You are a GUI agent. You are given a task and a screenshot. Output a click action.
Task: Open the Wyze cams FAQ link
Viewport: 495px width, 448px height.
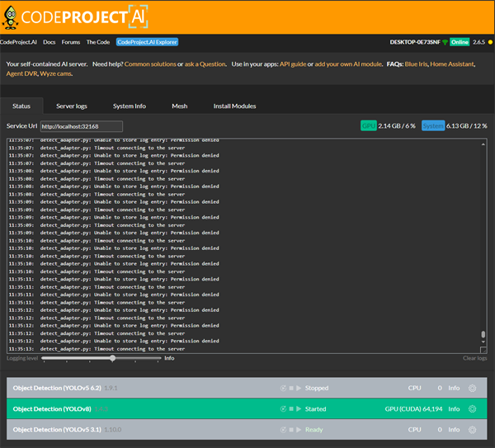tap(56, 73)
